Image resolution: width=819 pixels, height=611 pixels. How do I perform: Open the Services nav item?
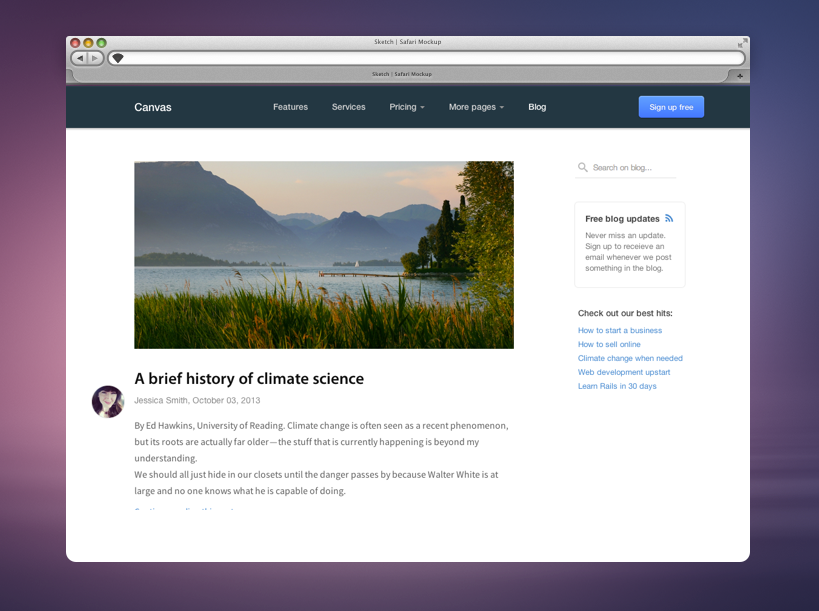(x=349, y=107)
